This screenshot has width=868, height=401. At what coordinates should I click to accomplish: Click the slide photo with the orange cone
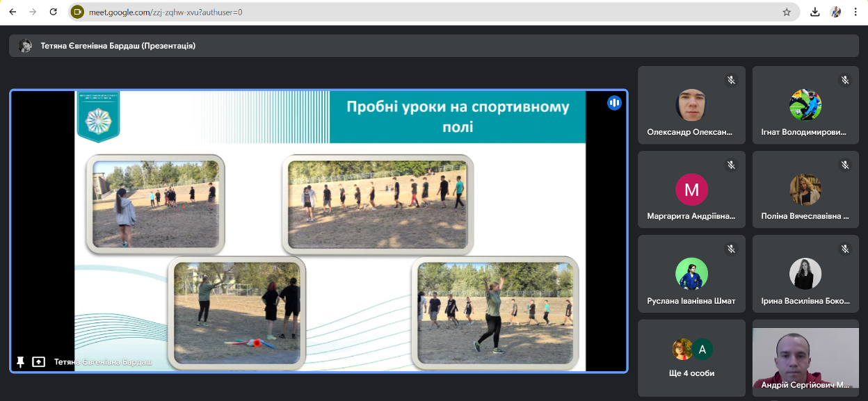point(236,313)
